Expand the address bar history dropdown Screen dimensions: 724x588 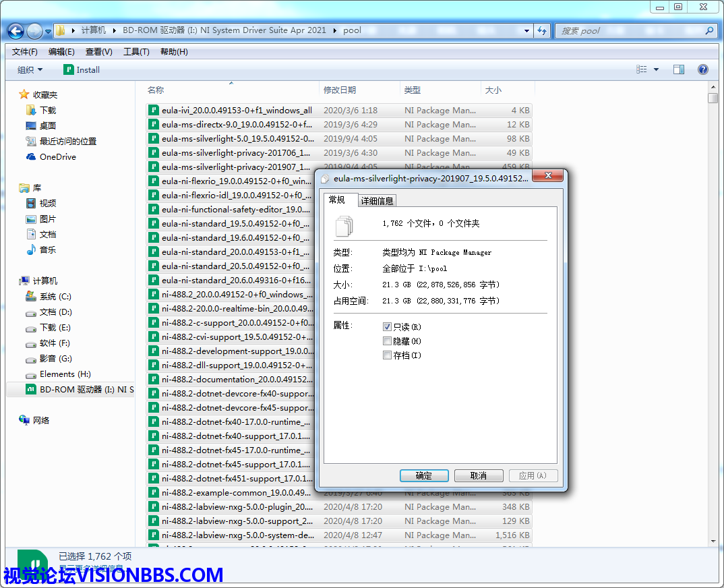click(x=527, y=31)
